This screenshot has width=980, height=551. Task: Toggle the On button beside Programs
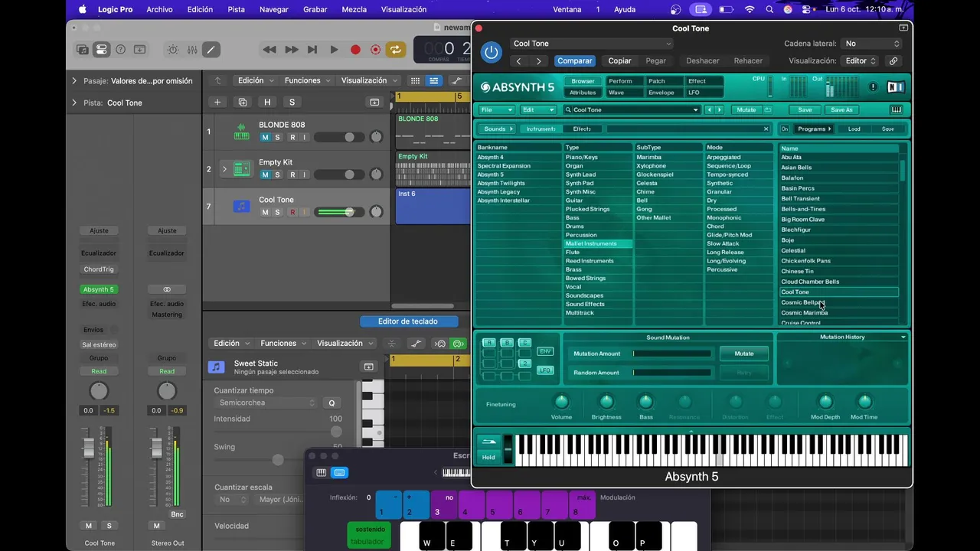(784, 129)
